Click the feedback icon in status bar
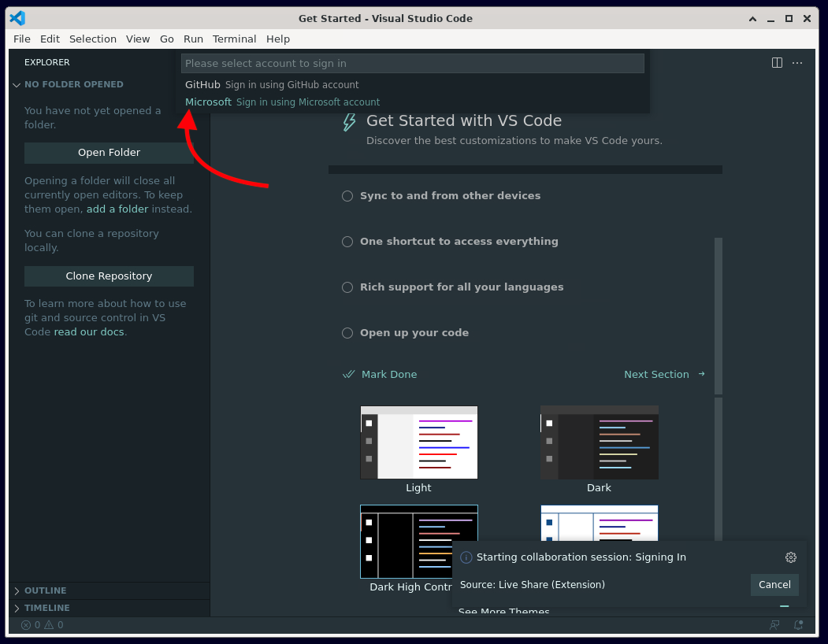828x644 pixels. coord(774,625)
